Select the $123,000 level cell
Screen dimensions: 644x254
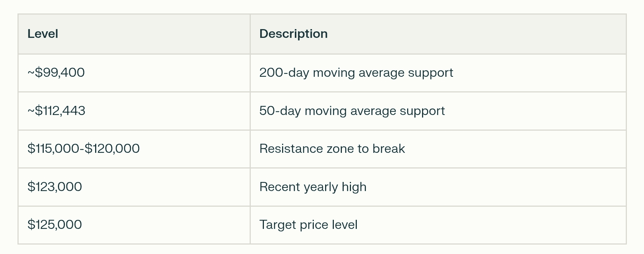click(x=55, y=187)
